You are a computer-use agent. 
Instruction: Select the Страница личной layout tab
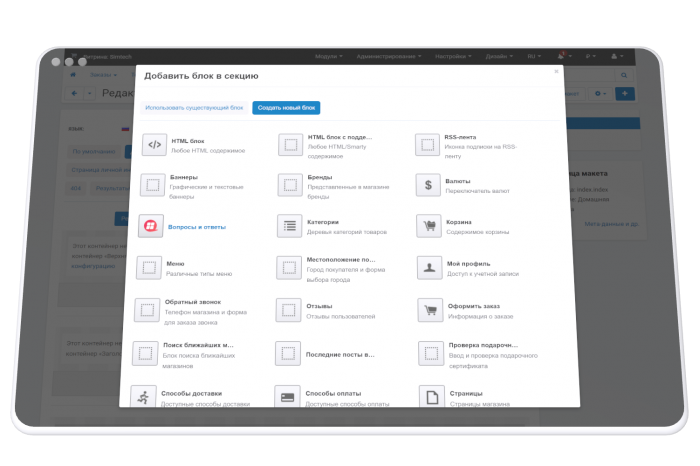pyautogui.click(x=99, y=170)
